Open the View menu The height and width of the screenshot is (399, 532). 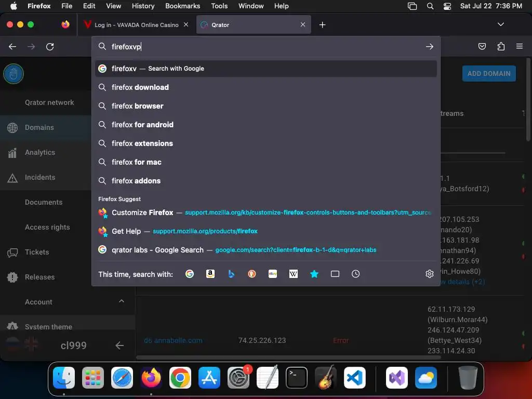coord(113,6)
